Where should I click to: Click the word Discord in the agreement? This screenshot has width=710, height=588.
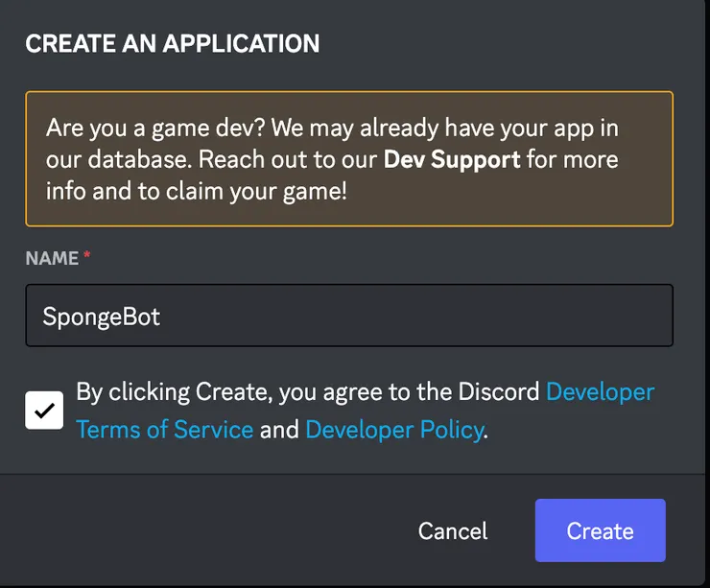pos(498,392)
